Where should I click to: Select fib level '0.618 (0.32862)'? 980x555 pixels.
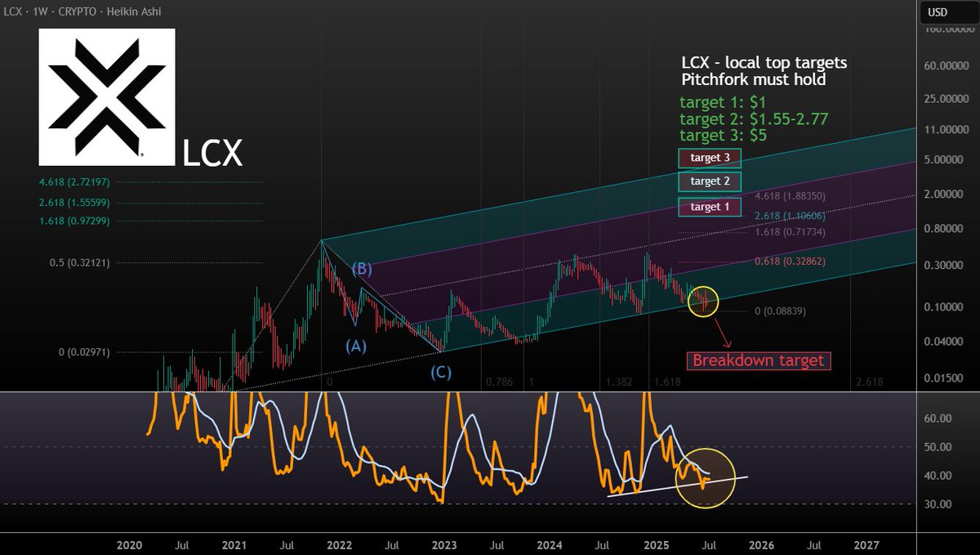coord(792,262)
